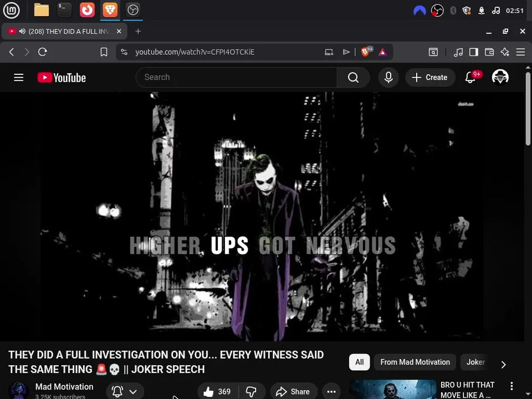Select the From Mad Motivation chip
532x399 pixels.
pyautogui.click(x=415, y=362)
